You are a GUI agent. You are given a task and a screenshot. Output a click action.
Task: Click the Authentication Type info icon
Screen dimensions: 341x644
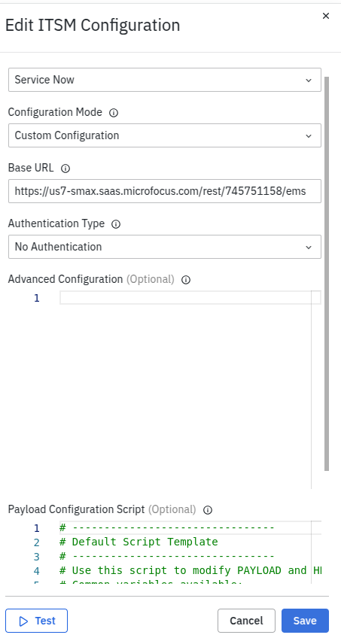pos(116,224)
